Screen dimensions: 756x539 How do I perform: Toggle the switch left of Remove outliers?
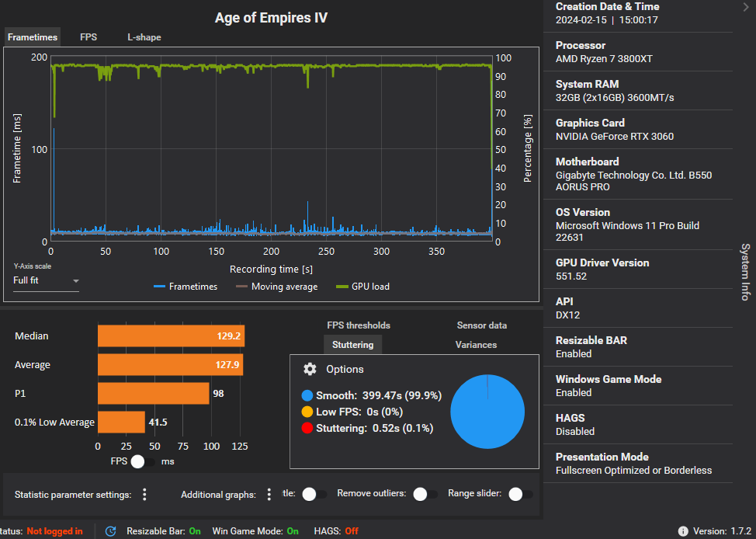coord(314,494)
